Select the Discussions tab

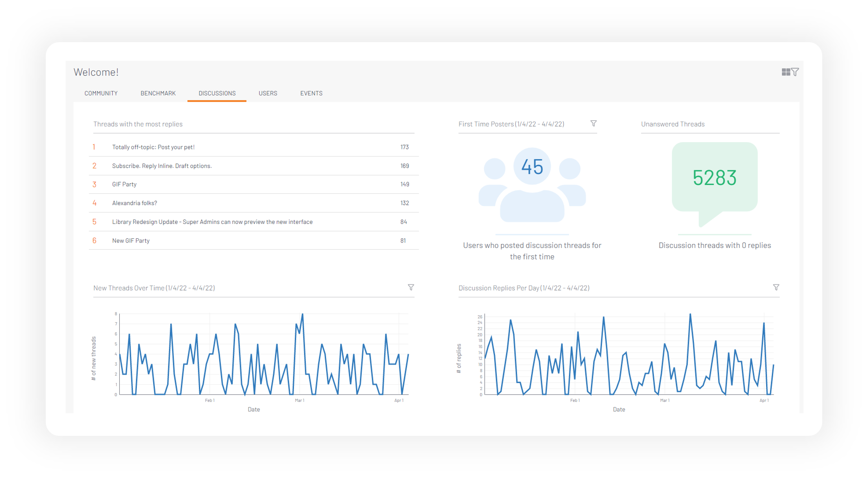tap(217, 93)
